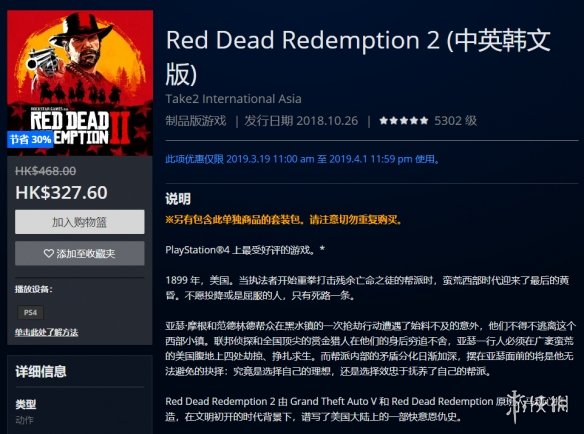This screenshot has width=584, height=434.
Task: Click the 加入购物篮 add to cart button
Action: (x=80, y=222)
